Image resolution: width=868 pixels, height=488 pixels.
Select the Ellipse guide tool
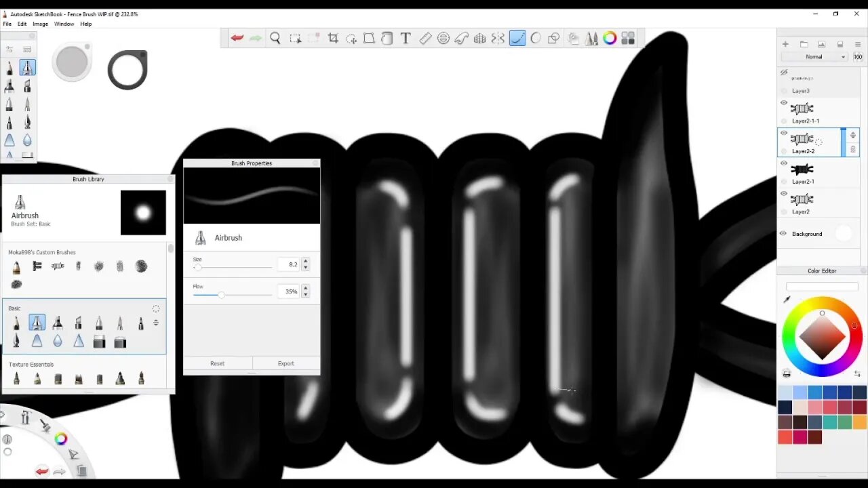pos(443,39)
